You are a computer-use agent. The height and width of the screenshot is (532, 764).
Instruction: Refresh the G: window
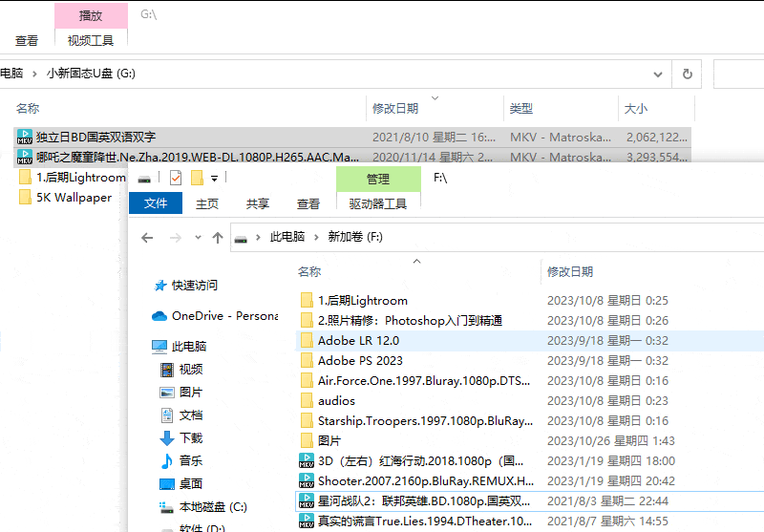click(687, 74)
